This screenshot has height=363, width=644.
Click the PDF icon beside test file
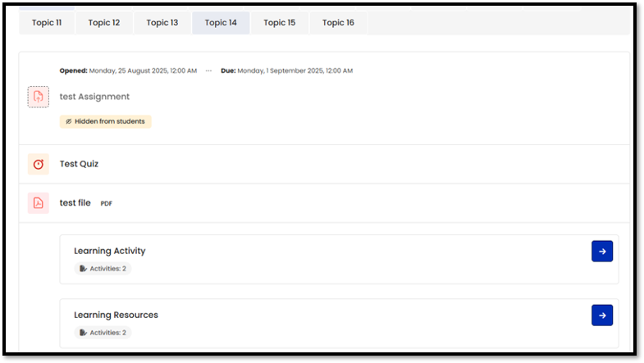pyautogui.click(x=38, y=202)
